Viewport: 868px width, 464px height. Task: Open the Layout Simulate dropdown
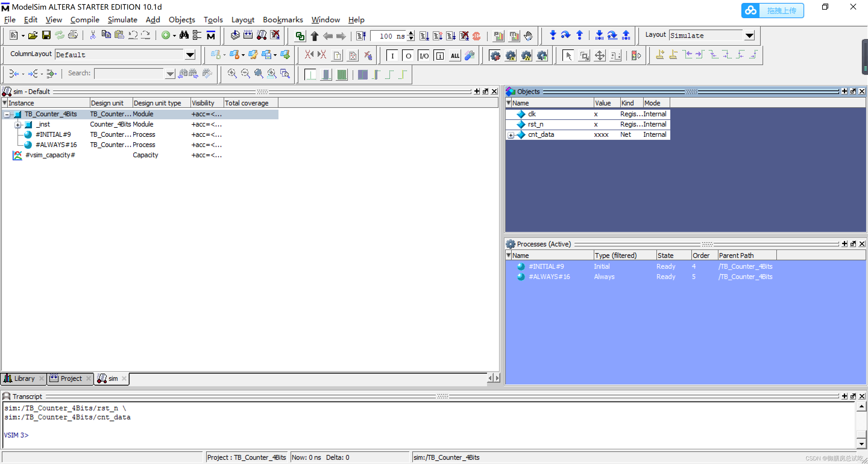749,35
